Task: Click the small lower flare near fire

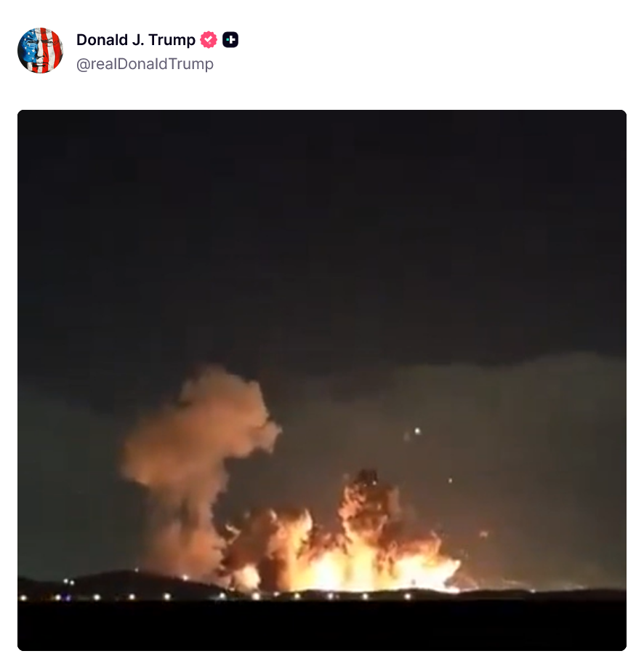Action: coord(451,480)
